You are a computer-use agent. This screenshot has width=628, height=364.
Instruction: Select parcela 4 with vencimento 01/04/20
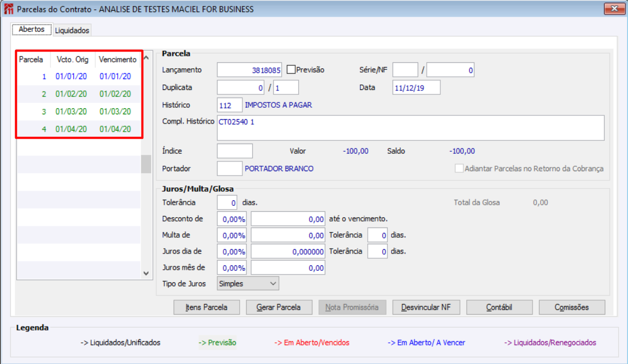pos(79,129)
